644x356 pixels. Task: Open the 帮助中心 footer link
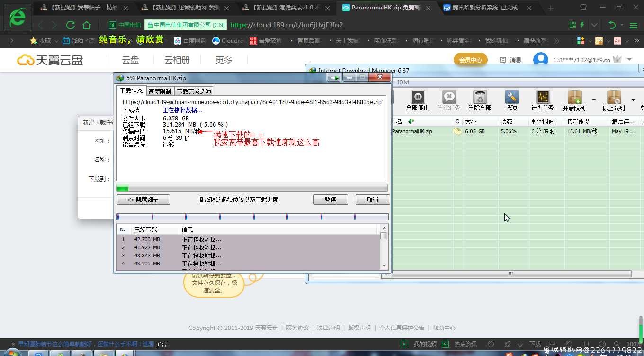(x=444, y=328)
